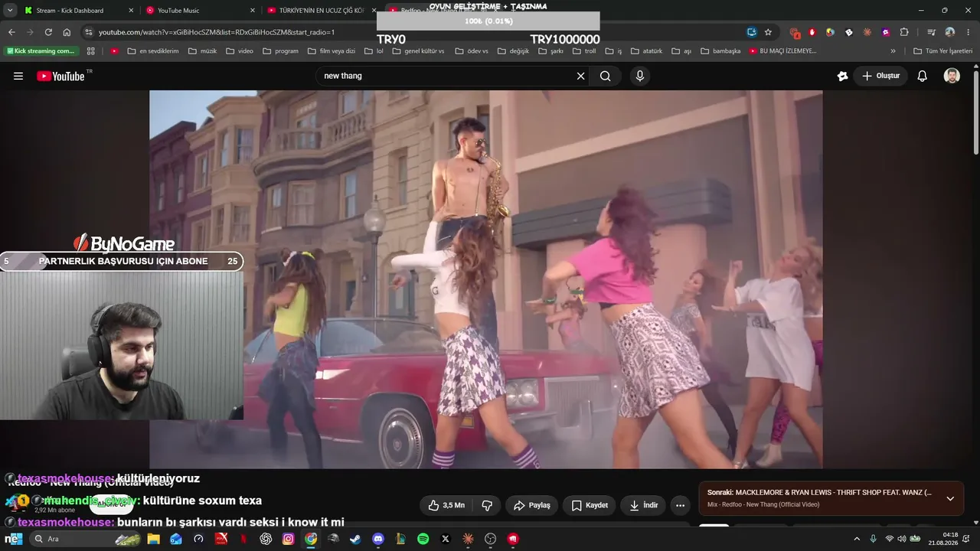Open volume control in system tray
The width and height of the screenshot is (980, 551).
(902, 539)
